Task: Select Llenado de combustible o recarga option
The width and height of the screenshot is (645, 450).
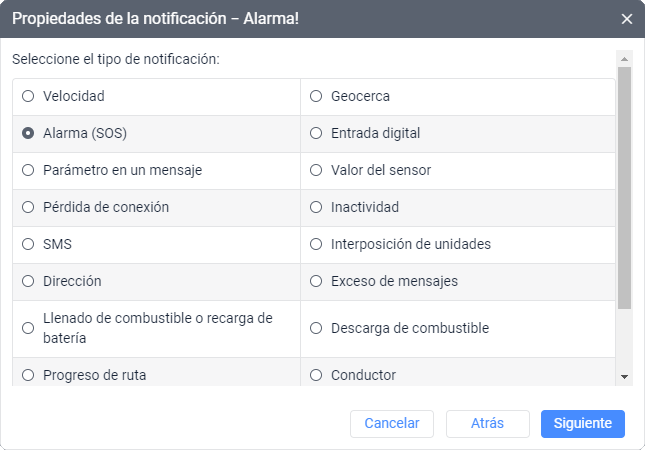Action: coord(28,328)
